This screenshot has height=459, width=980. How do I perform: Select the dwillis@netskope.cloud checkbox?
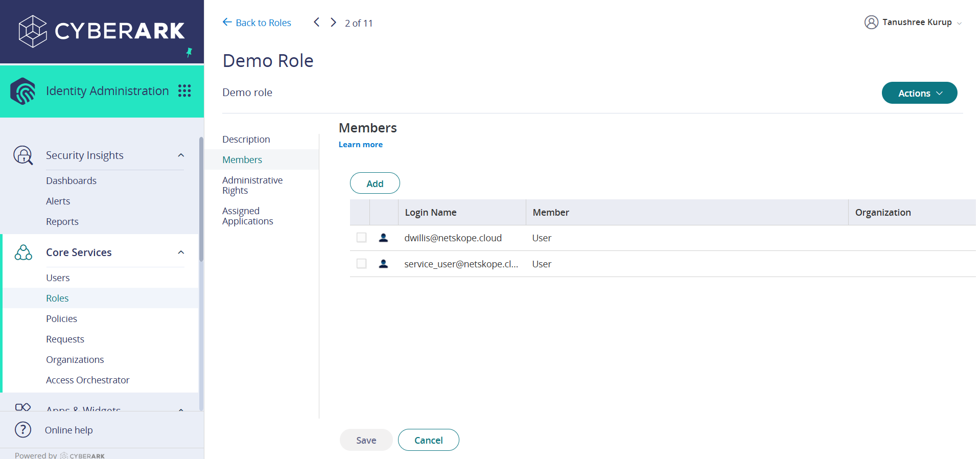pyautogui.click(x=362, y=238)
